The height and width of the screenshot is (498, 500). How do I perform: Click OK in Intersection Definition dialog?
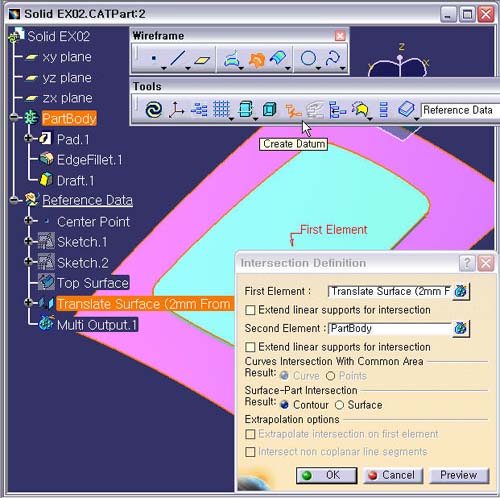(x=326, y=475)
